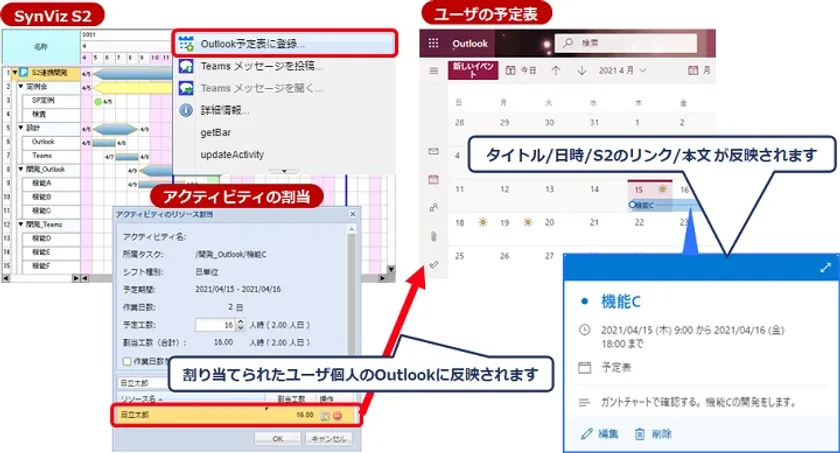The height and width of the screenshot is (453, 840).
Task: Open People from the Outlook sidebar
Action: (x=434, y=208)
